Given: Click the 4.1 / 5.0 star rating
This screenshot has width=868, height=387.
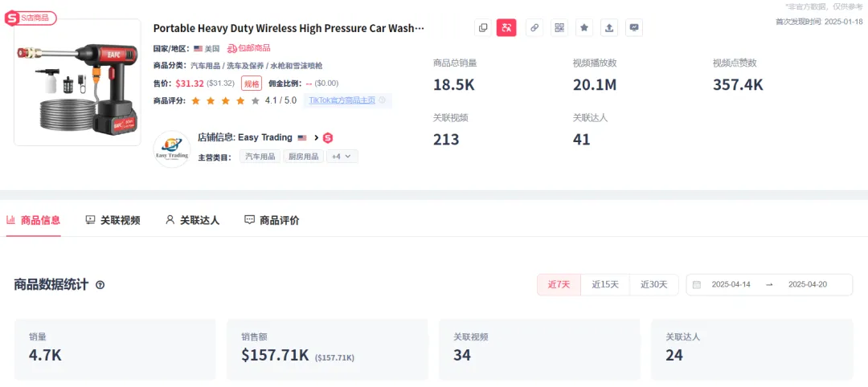Looking at the screenshot, I should [244, 100].
